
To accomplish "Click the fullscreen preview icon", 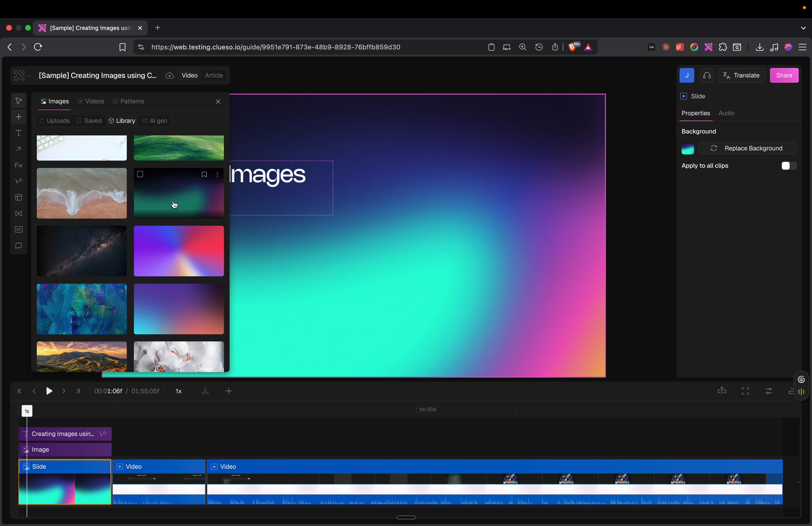I will [x=746, y=391].
